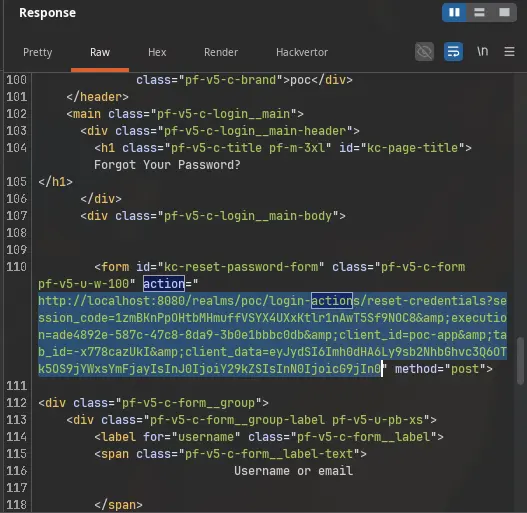Screen dimensions: 527x513
Task: Click the "Forgot Your Password?" text
Action: pos(167,165)
